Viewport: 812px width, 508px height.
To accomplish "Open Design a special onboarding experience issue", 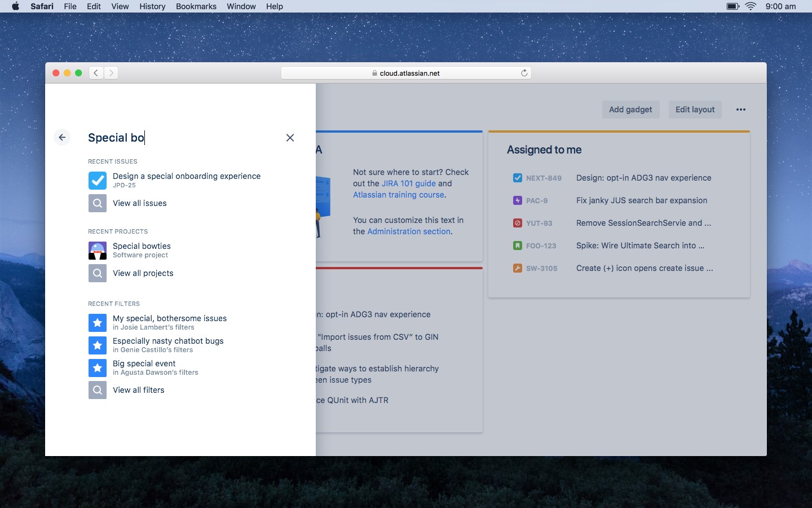I will (x=187, y=176).
